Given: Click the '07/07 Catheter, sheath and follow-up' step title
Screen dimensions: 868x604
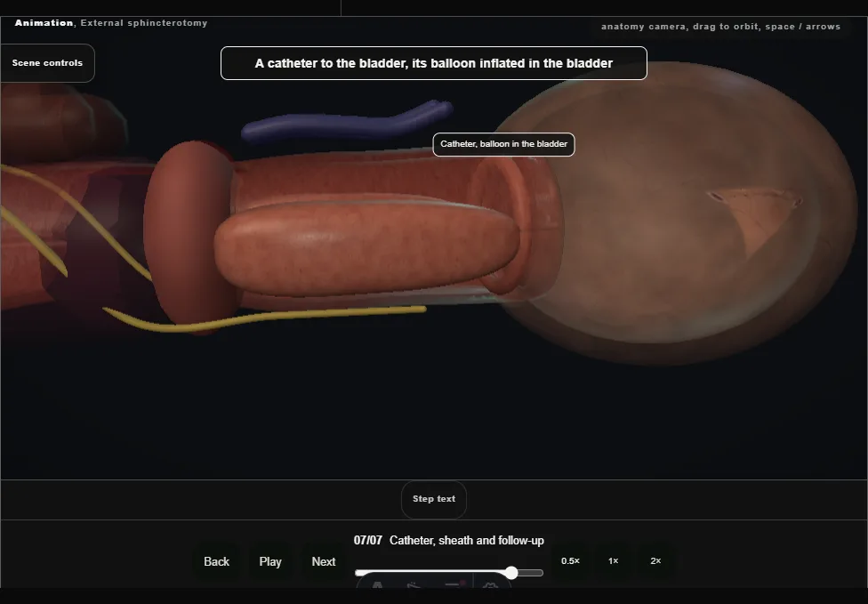Looking at the screenshot, I should [x=449, y=541].
